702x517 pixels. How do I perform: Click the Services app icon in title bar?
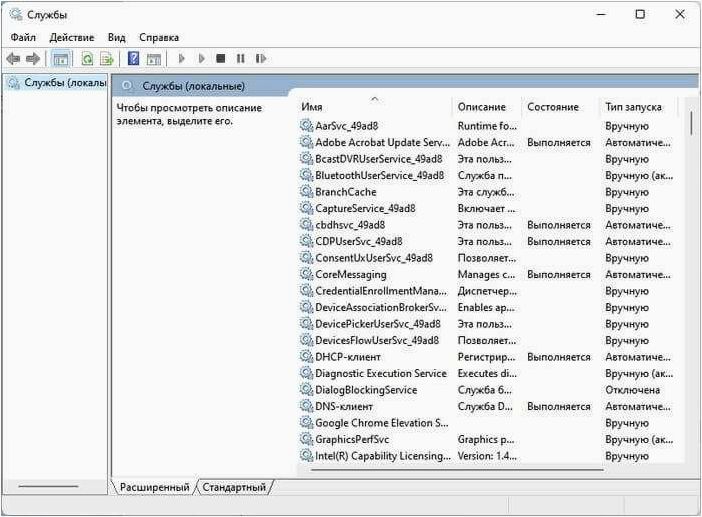pyautogui.click(x=16, y=15)
